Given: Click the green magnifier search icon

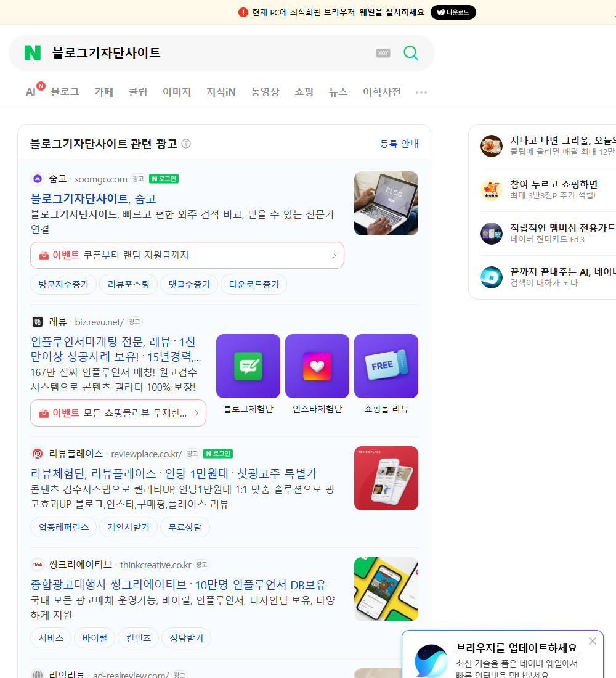Looking at the screenshot, I should 411,53.
